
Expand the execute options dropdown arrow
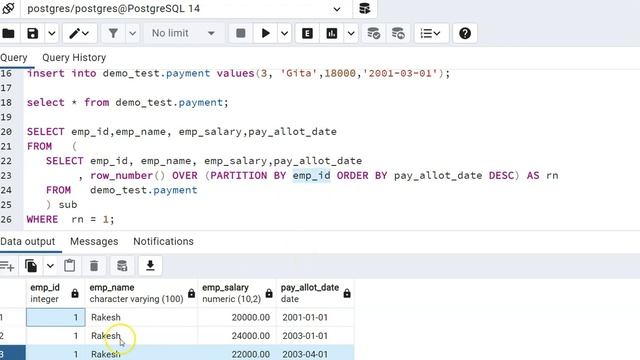click(x=284, y=33)
